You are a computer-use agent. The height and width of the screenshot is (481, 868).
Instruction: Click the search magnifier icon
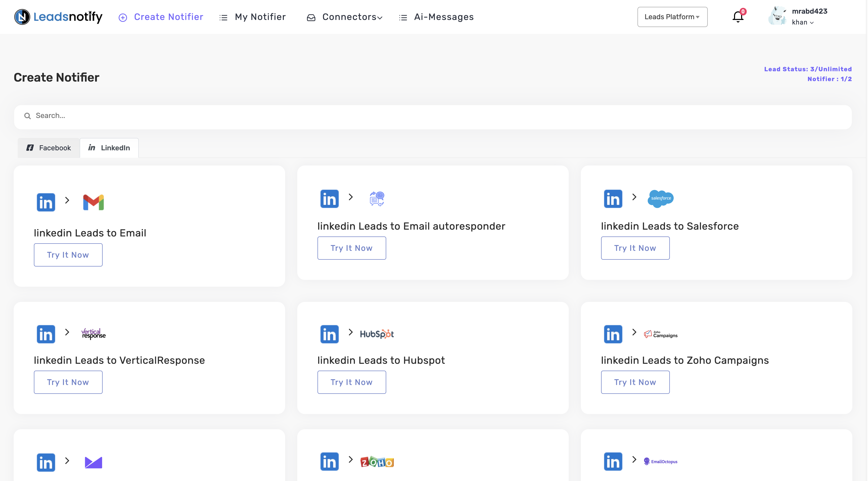[x=27, y=116]
